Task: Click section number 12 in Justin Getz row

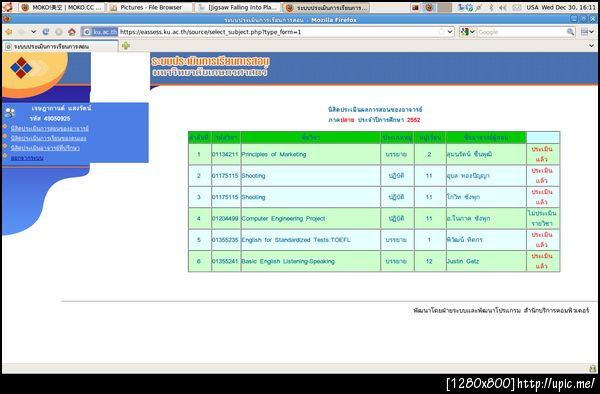Action: (429, 261)
